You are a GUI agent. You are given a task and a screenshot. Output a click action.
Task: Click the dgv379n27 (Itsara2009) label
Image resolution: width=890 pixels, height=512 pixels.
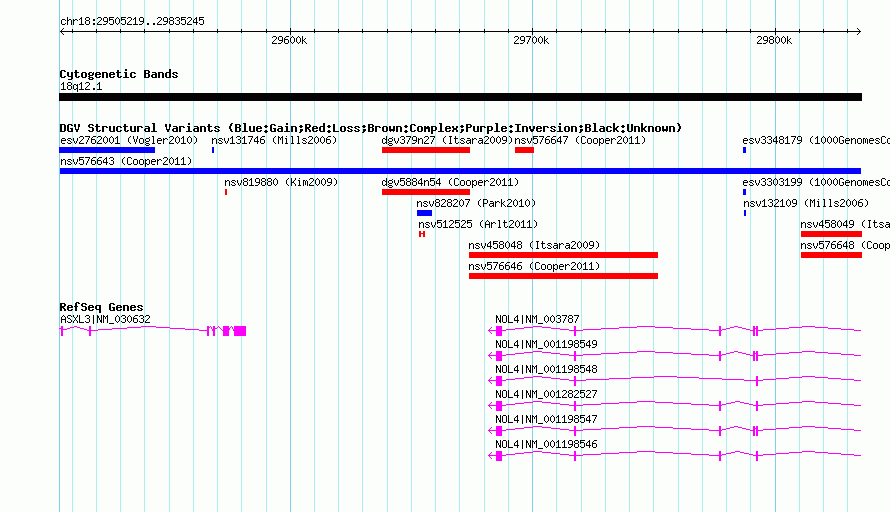coord(447,140)
